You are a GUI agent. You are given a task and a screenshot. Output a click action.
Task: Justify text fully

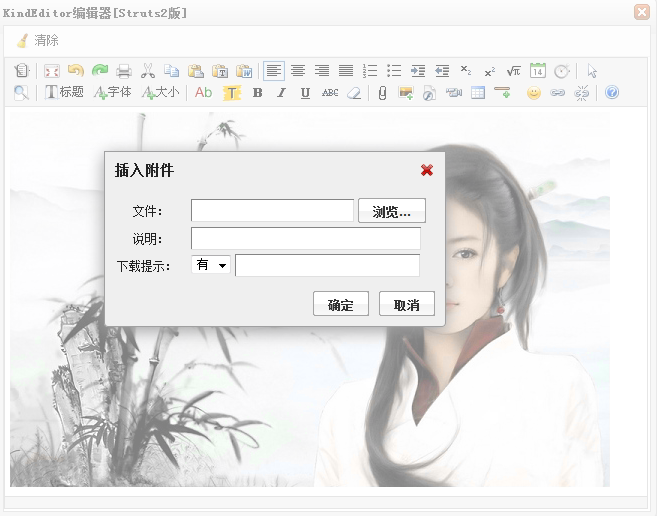346,70
